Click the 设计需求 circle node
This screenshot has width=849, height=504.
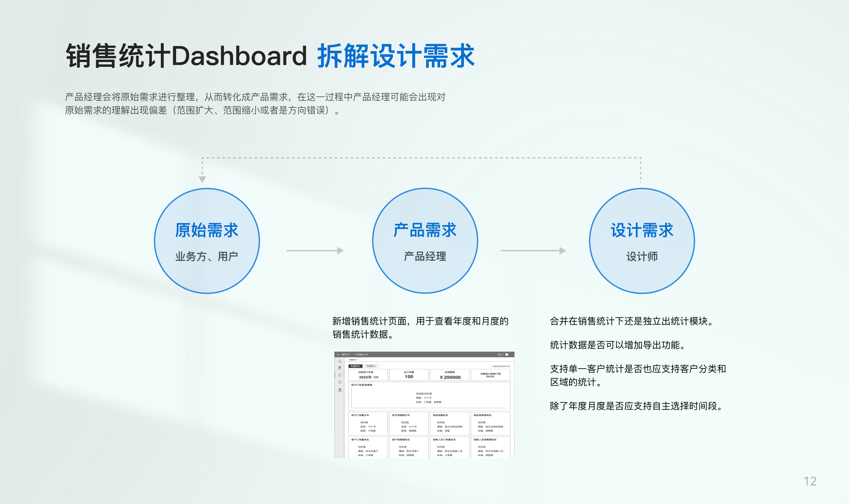(x=642, y=241)
